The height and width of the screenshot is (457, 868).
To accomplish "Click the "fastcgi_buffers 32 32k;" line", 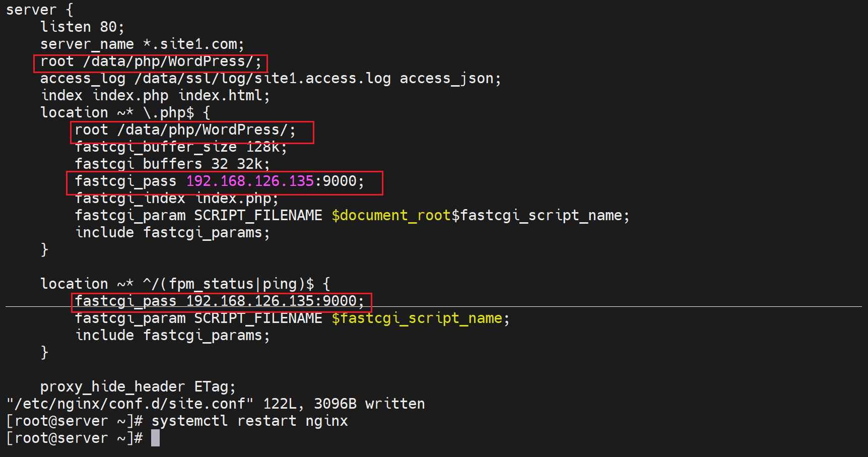I will [172, 164].
